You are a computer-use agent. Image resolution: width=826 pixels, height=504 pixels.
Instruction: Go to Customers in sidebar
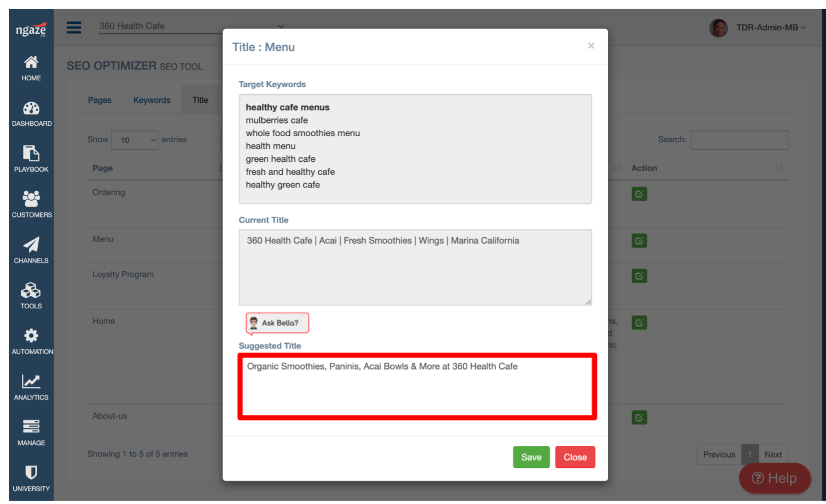31,205
